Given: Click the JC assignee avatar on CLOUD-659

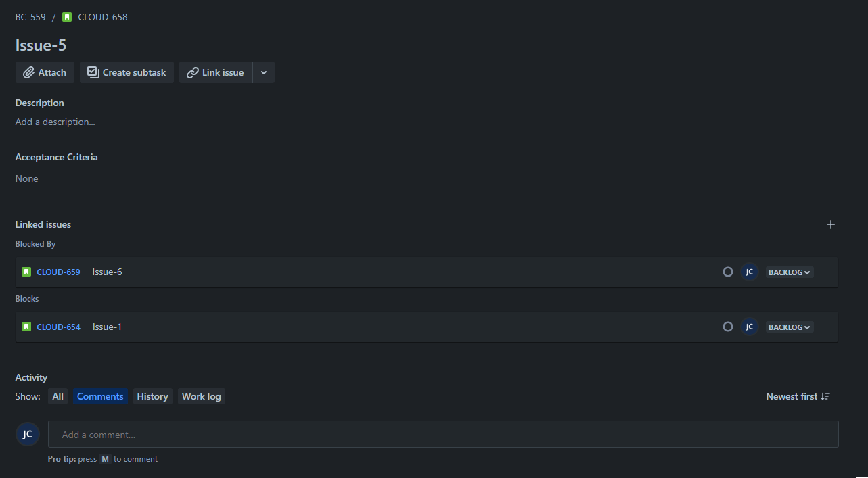Looking at the screenshot, I should tap(749, 271).
